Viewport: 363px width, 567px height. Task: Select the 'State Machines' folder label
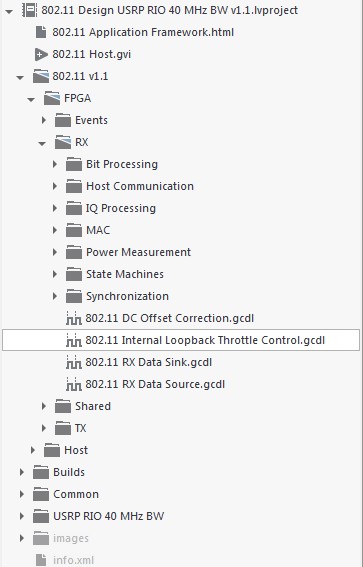click(x=125, y=274)
